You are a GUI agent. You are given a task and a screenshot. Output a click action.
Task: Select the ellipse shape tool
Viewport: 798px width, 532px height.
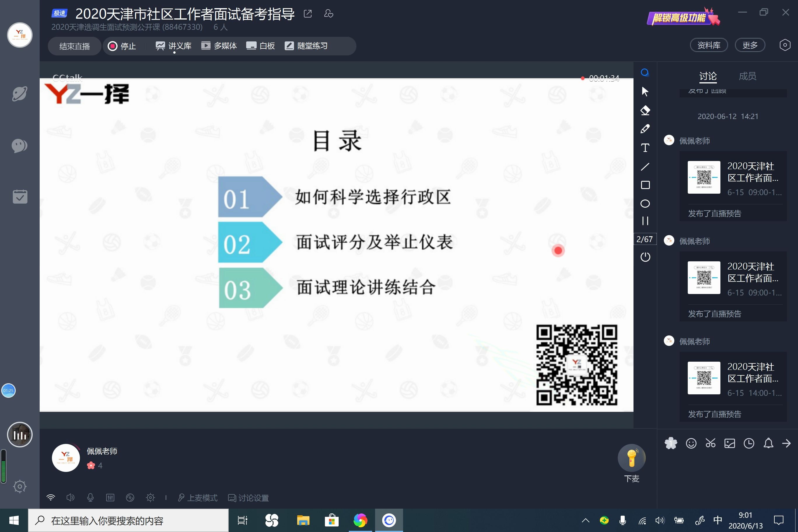click(x=645, y=204)
